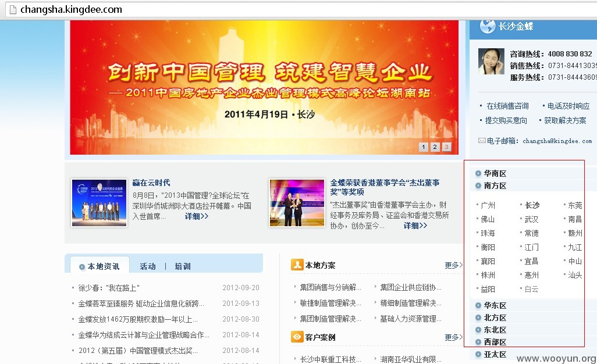Open the 2011 forum banner image

pos(264,87)
